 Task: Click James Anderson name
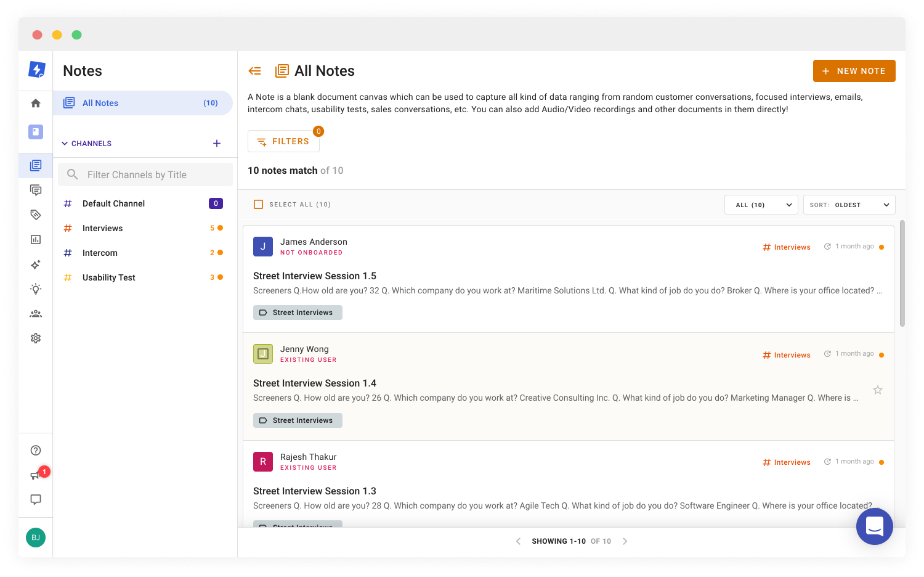tap(314, 242)
